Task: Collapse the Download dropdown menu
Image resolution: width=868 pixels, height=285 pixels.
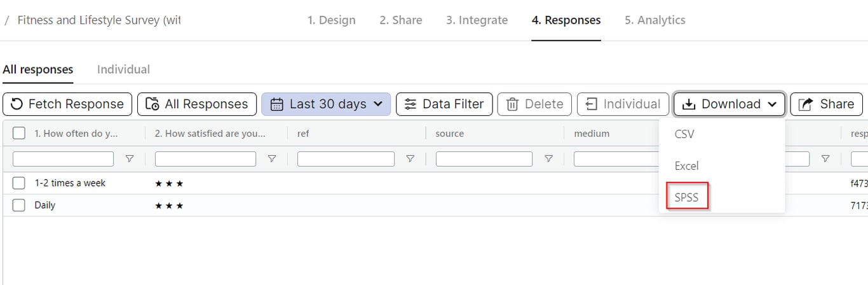Action: pos(729,104)
